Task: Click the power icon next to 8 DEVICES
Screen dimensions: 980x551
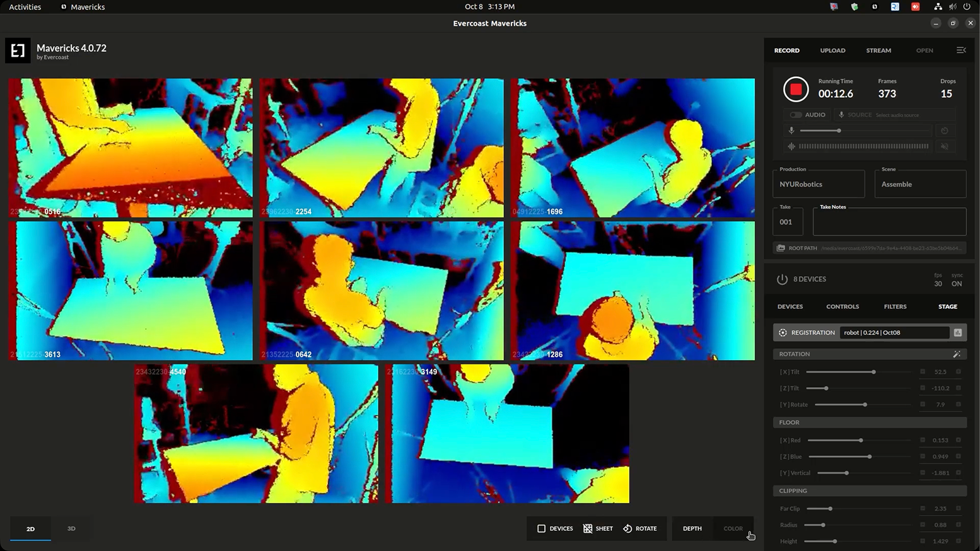Action: click(x=782, y=279)
